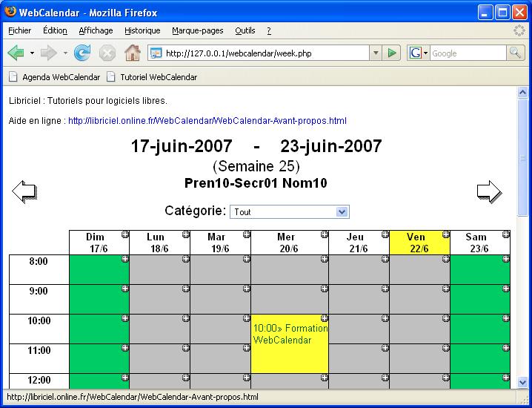The height and width of the screenshot is (408, 532).
Task: Click plus icon in Dim 8:00 cell
Action: click(x=125, y=259)
